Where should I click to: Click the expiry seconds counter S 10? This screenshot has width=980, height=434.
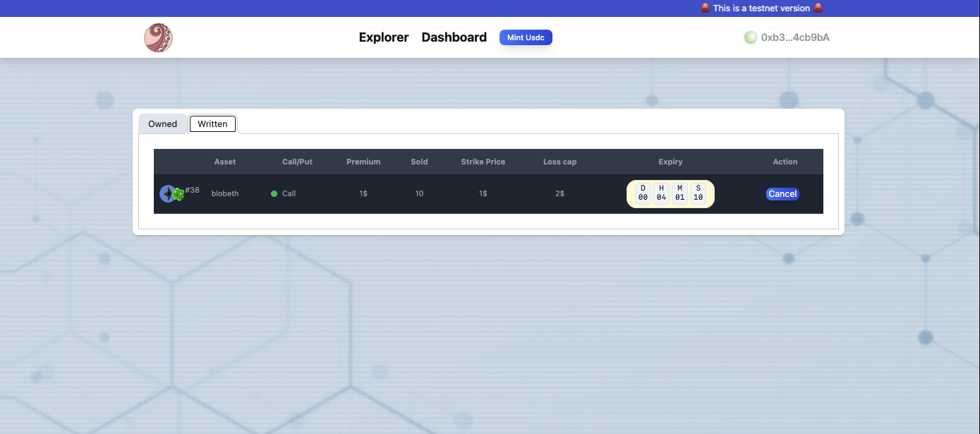click(x=698, y=193)
